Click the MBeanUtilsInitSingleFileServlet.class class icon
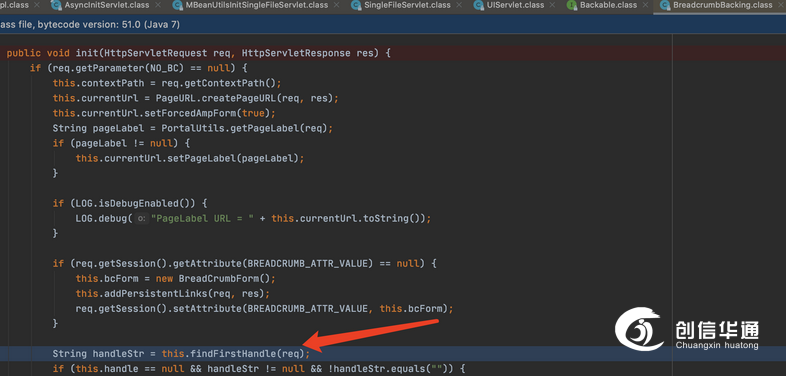 pyautogui.click(x=176, y=6)
